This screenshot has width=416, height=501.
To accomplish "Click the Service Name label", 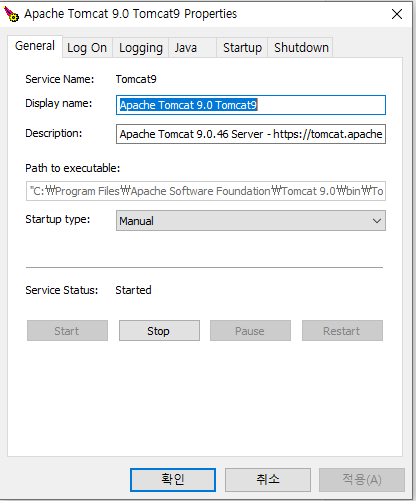I will click(x=60, y=79).
